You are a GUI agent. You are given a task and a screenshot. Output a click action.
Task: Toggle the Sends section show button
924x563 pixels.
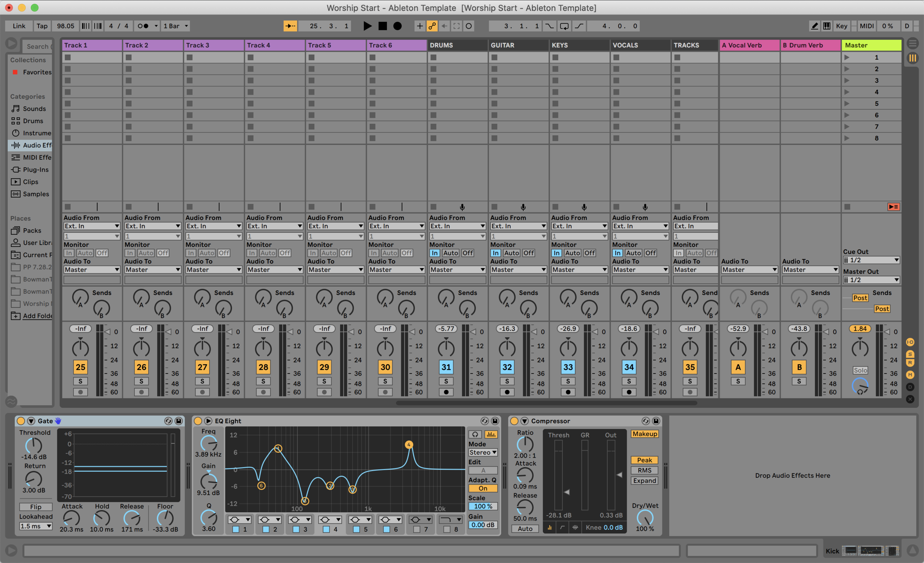[910, 354]
